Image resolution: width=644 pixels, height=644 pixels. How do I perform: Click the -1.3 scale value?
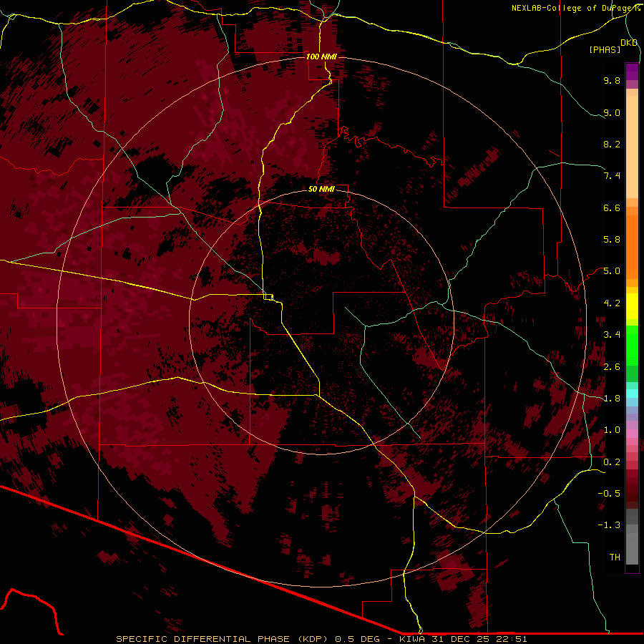click(x=609, y=525)
